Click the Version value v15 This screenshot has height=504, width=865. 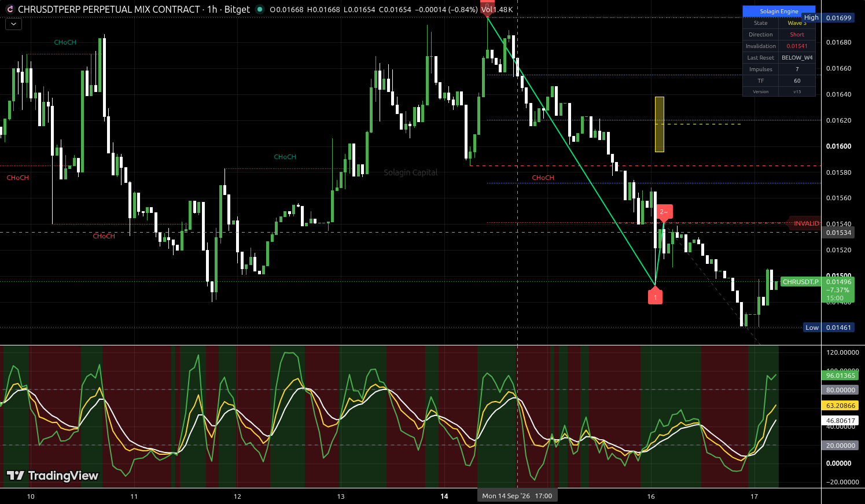click(797, 92)
